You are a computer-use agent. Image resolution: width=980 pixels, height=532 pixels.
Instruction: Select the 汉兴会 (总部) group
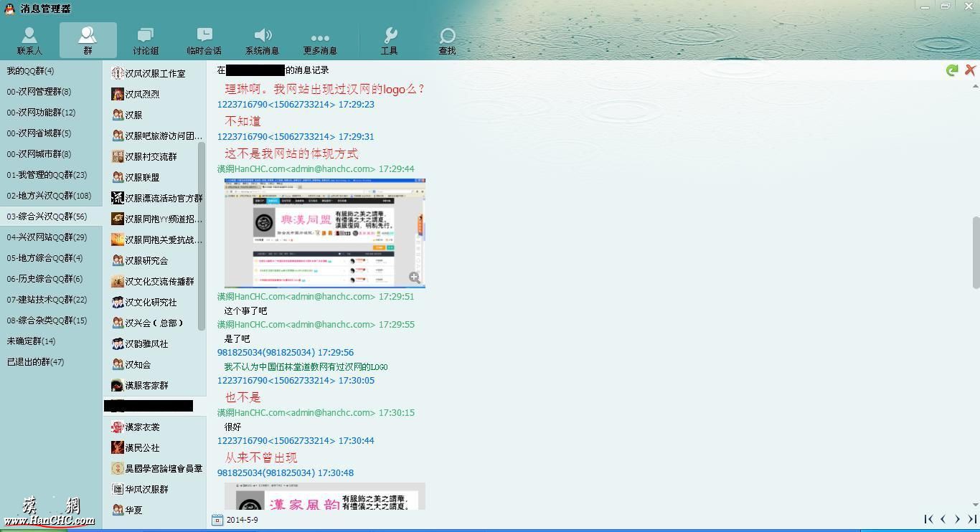[154, 323]
